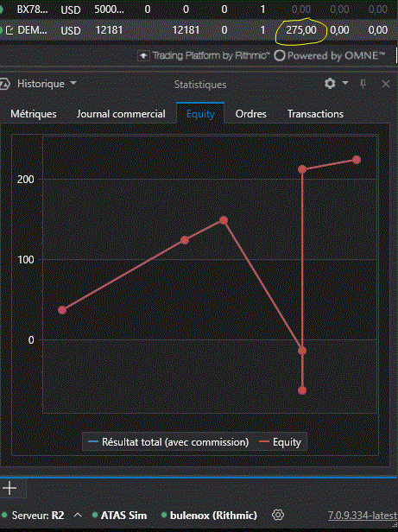Click the bulenox (Rithmic) connection

pos(209,516)
